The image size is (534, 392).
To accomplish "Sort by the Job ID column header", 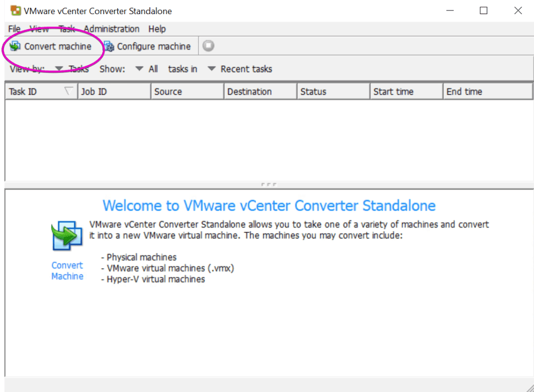I will [x=114, y=92].
